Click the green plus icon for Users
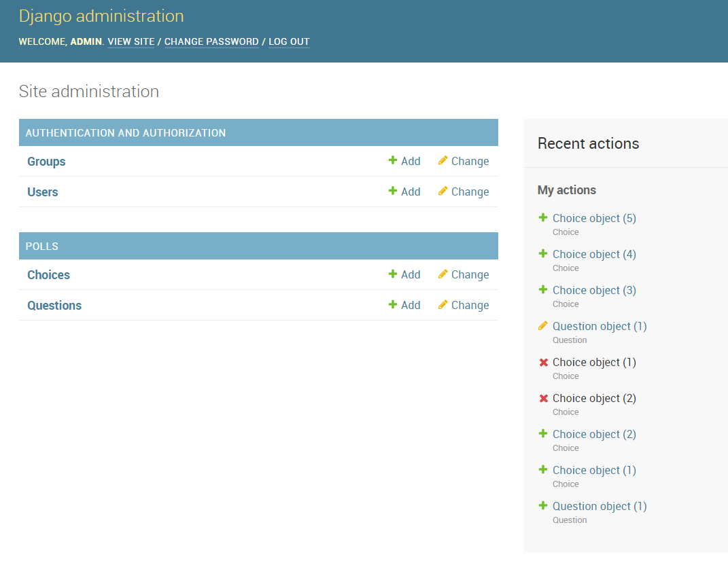Screen dimensions: 728x561 point(393,191)
